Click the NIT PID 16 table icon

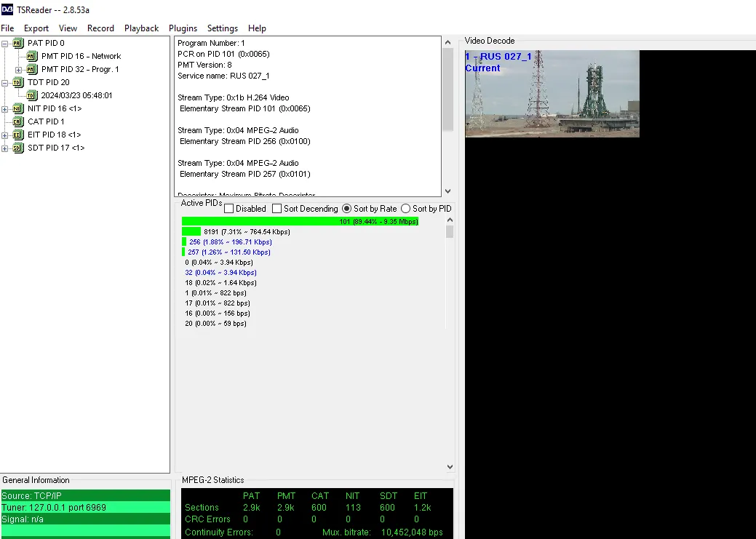point(18,108)
